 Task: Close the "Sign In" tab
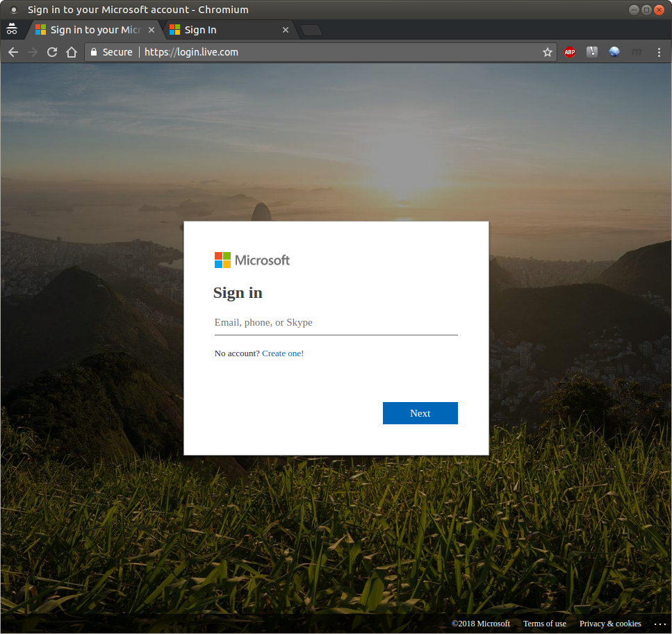click(285, 30)
